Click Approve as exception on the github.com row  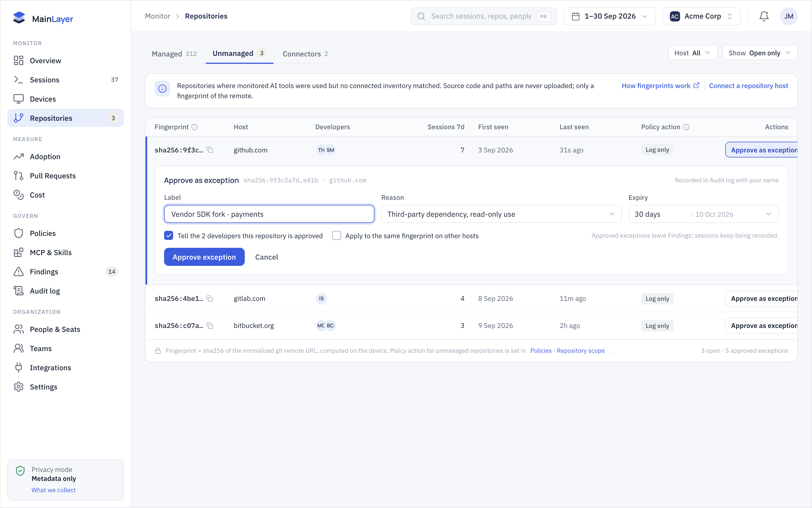(x=762, y=150)
